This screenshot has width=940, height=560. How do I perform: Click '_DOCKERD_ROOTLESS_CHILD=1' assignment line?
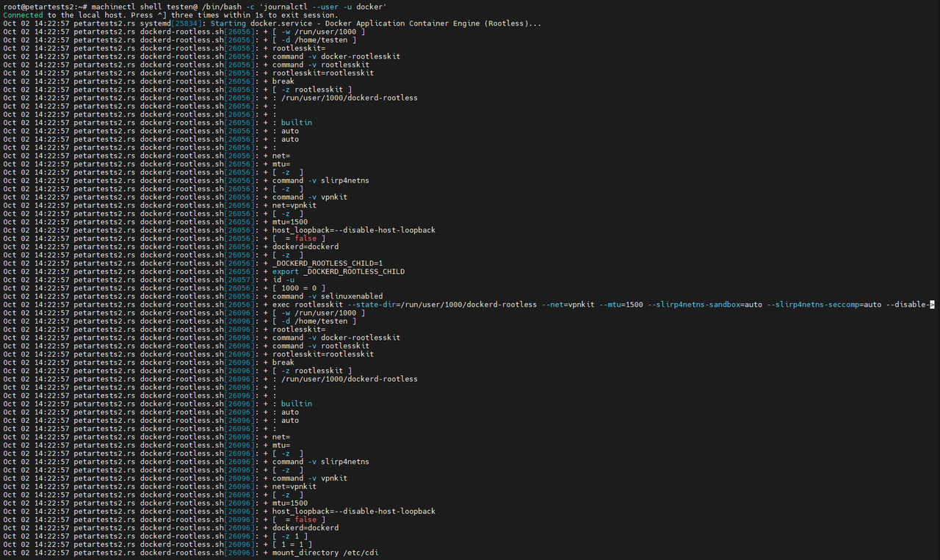328,263
